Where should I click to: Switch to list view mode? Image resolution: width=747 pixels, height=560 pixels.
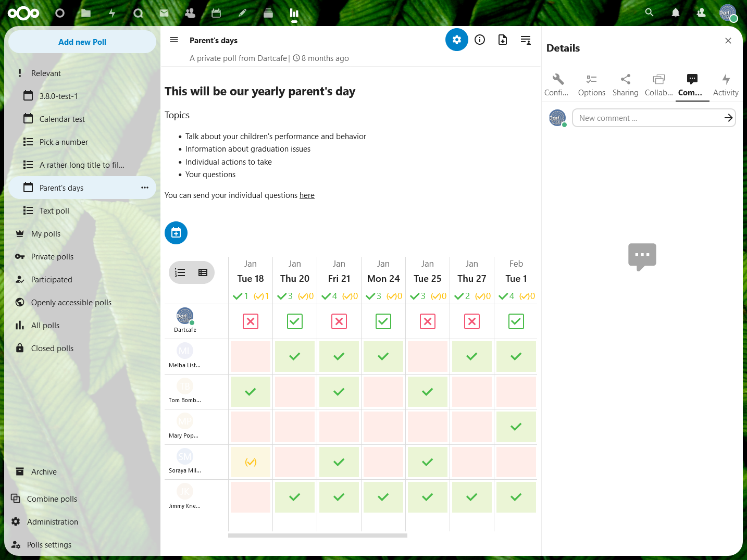pyautogui.click(x=180, y=272)
